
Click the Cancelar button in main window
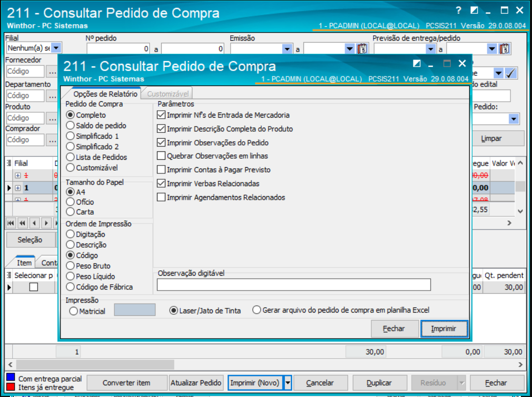[x=320, y=383]
